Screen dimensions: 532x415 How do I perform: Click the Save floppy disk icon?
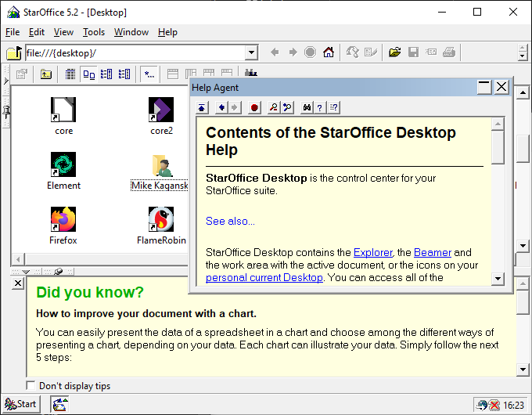pyautogui.click(x=413, y=52)
